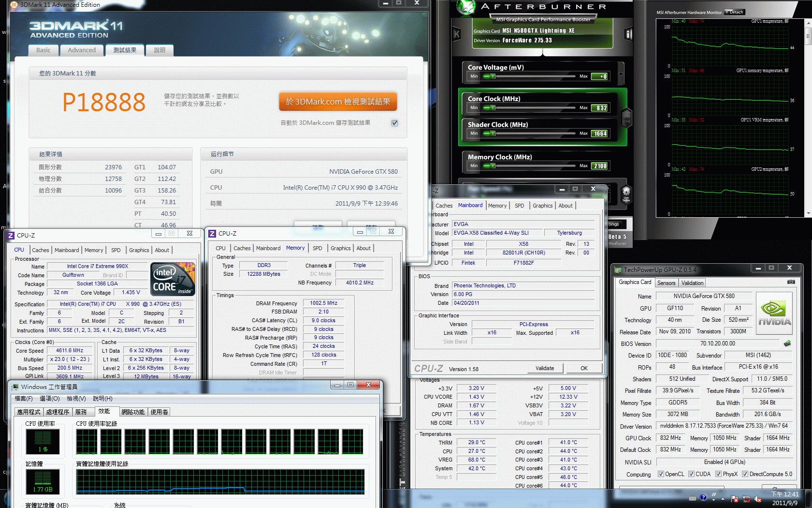Click the Core Clock slider handle
Screen dimensions: 812x508
tap(493, 108)
